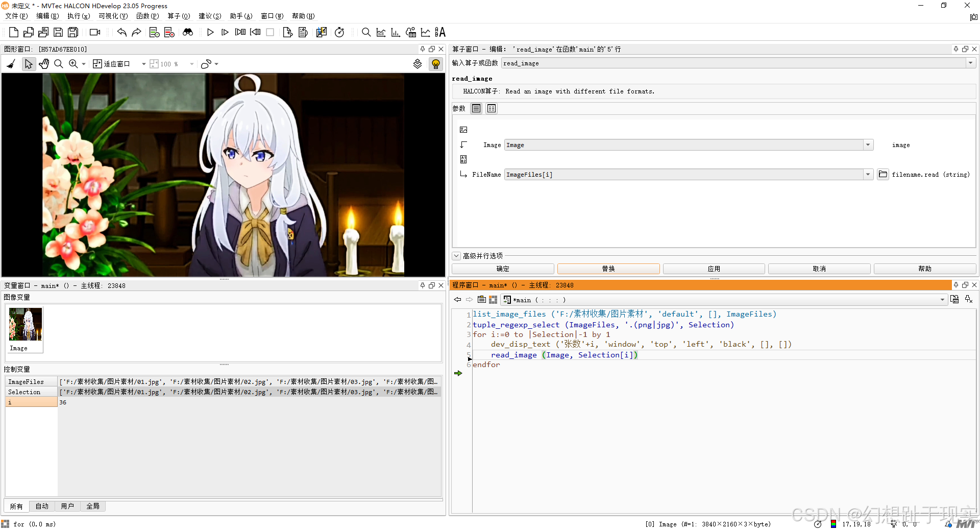
Task: Select the ImageFiles control variable row
Action: 223,381
